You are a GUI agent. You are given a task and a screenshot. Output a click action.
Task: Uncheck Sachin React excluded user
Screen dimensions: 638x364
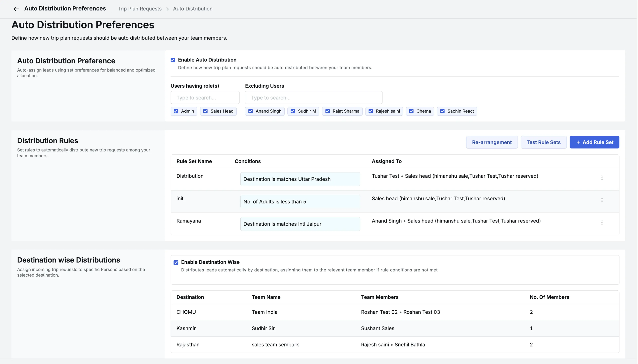click(x=442, y=111)
